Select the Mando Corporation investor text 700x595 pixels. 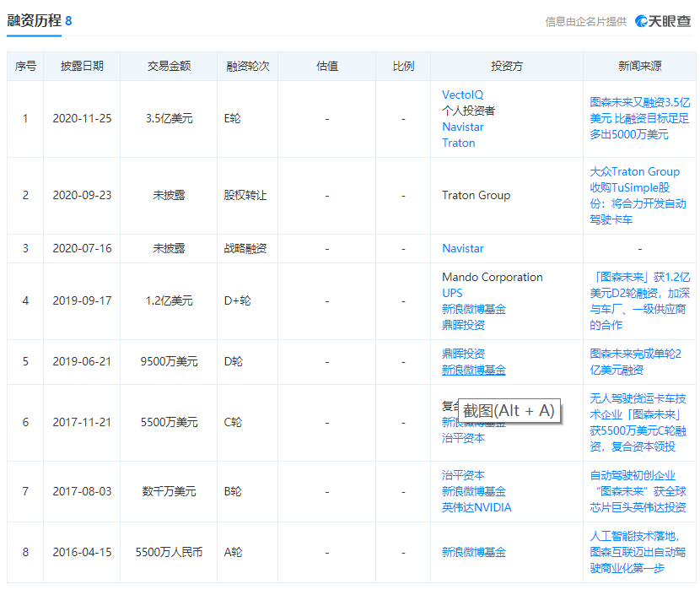pyautogui.click(x=493, y=277)
